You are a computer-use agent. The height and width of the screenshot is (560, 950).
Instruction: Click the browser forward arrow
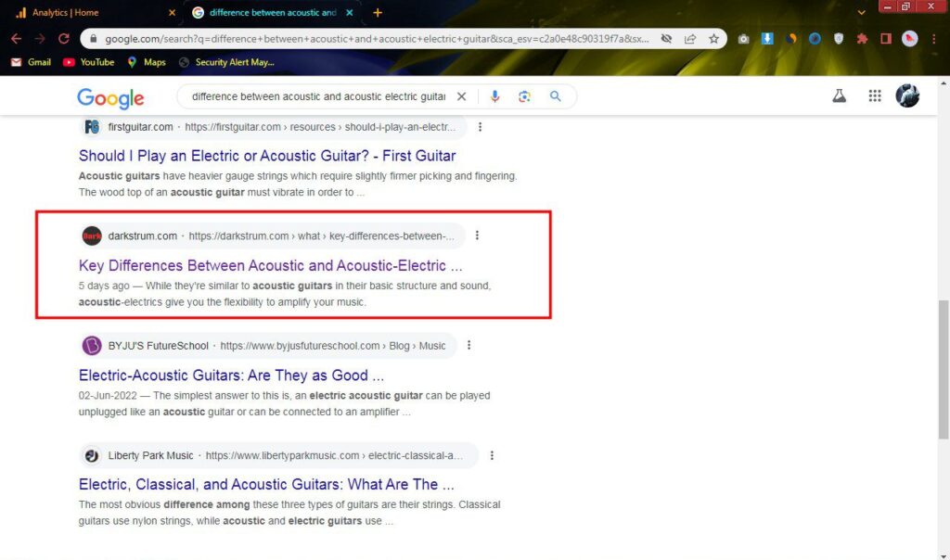40,39
